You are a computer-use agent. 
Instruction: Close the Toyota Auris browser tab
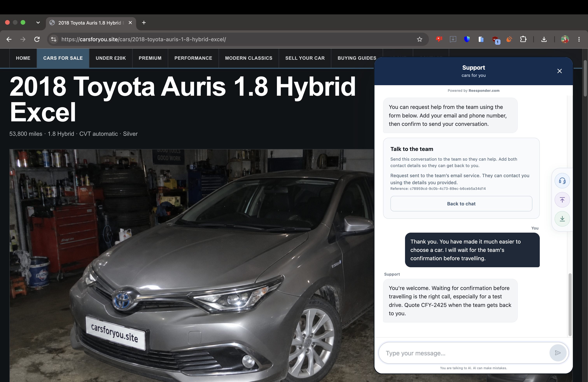[x=130, y=23]
